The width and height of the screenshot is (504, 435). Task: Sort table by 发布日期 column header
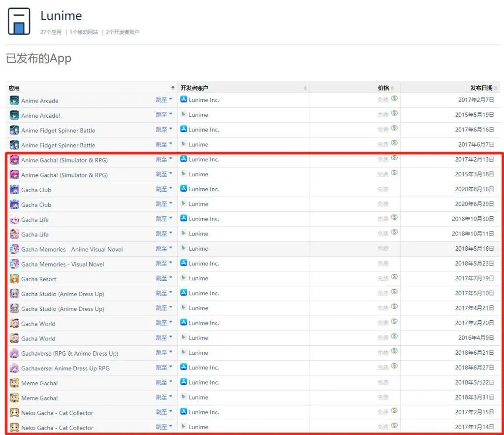(x=480, y=88)
